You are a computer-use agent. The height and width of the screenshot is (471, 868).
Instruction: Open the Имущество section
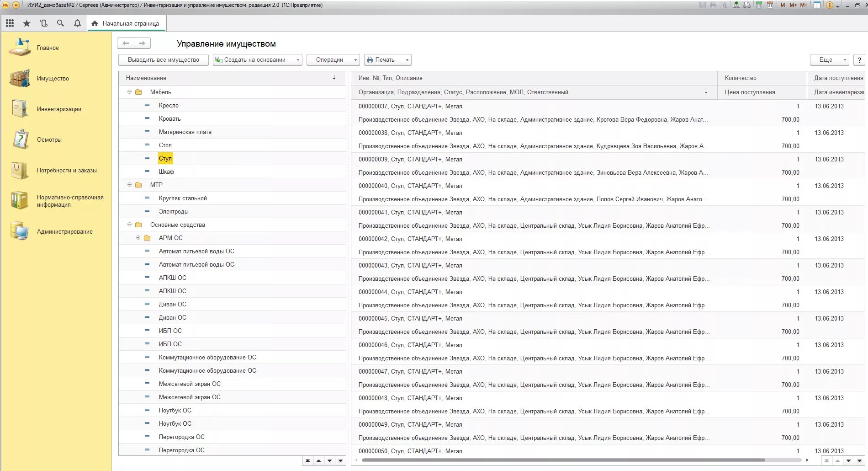(x=56, y=78)
